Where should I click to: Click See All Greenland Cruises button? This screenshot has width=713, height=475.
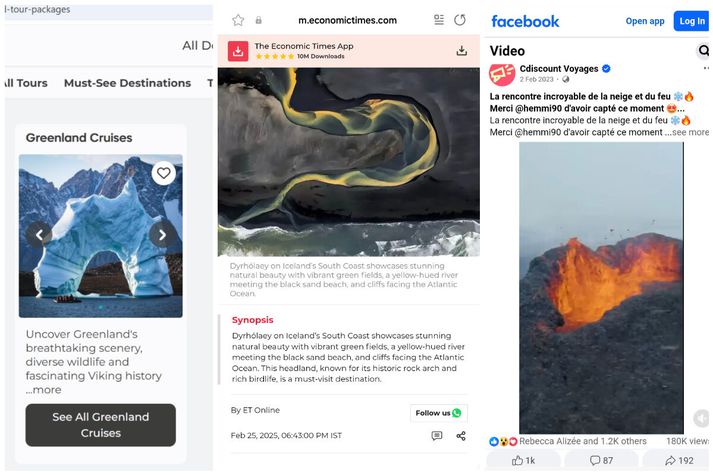pos(100,425)
